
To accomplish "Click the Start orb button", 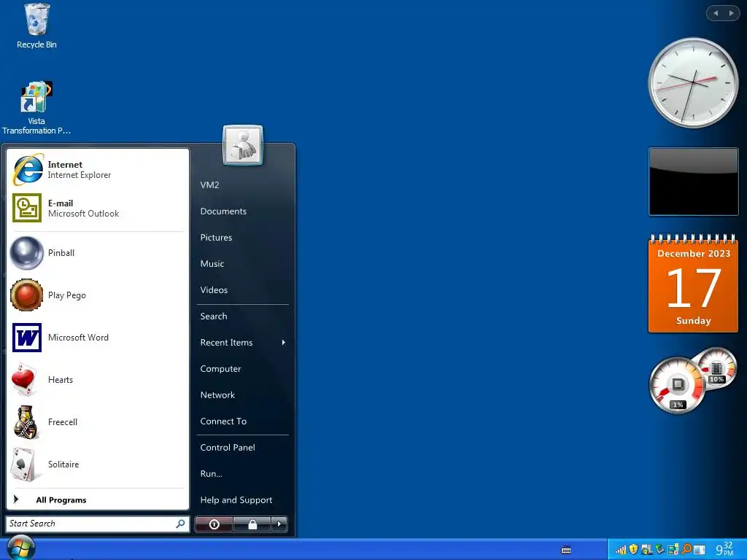I will point(20,548).
